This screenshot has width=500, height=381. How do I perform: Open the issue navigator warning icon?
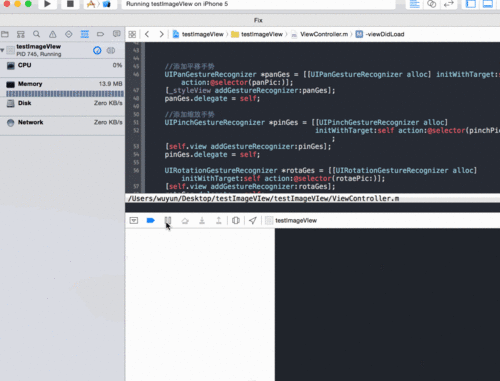tap(53, 34)
